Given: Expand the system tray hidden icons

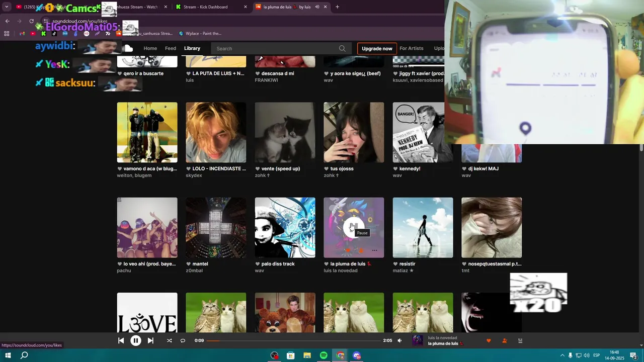Looking at the screenshot, I should pyautogui.click(x=562, y=355).
